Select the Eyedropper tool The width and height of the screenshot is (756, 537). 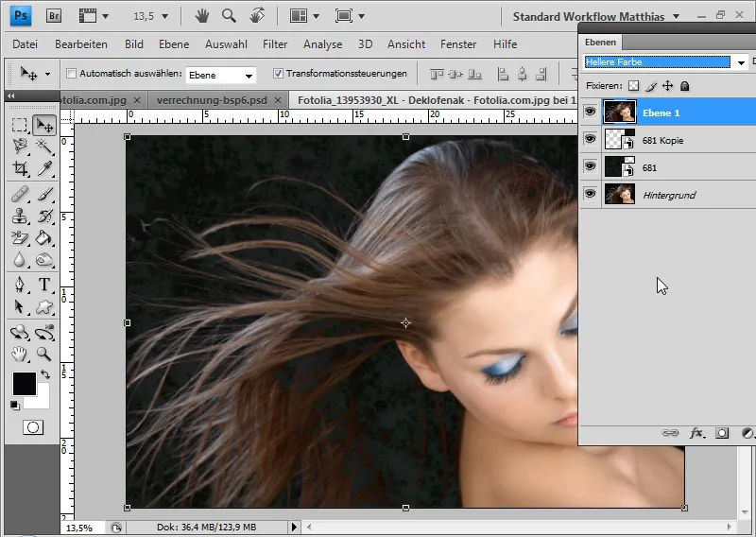tap(44, 168)
